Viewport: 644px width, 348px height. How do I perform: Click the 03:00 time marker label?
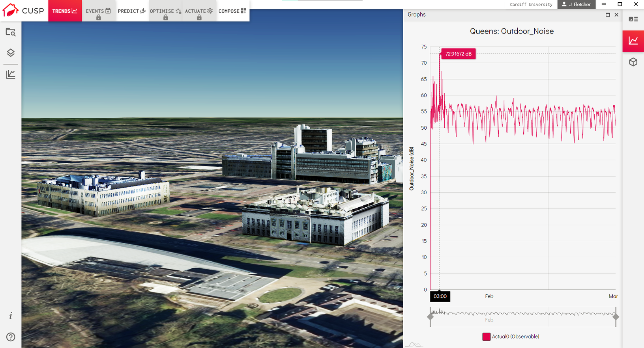(440, 296)
